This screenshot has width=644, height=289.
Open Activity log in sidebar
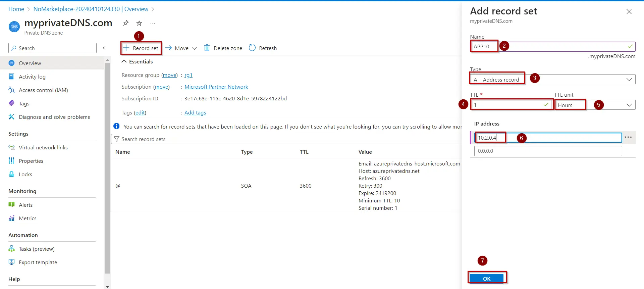tap(32, 77)
